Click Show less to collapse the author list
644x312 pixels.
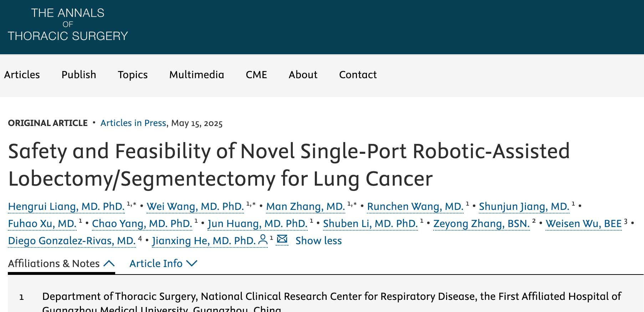[x=318, y=241]
